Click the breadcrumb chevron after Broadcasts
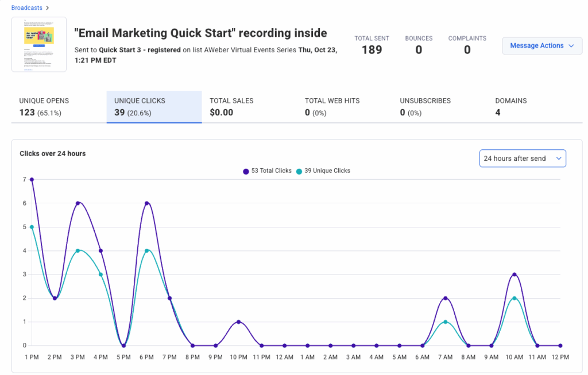 point(47,7)
